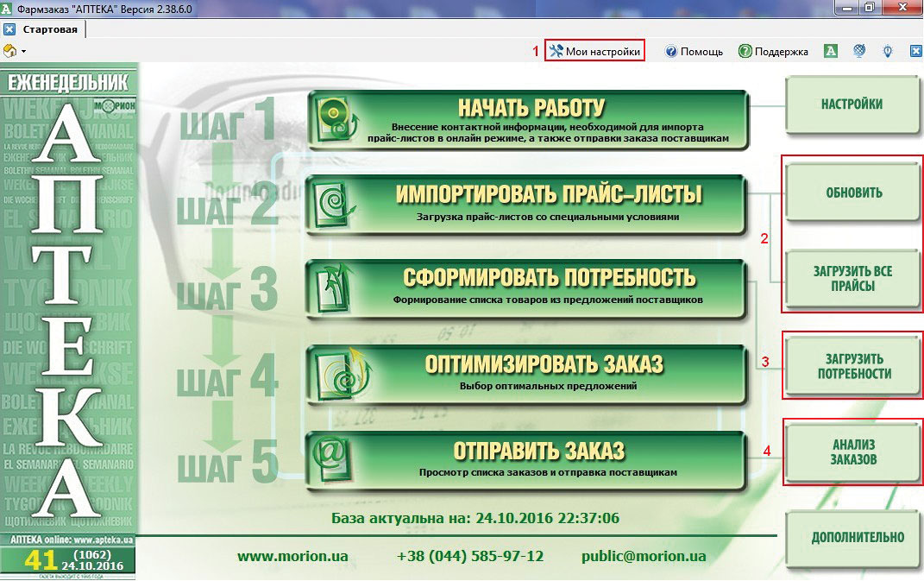924x581 pixels.
Task: Visit the www.morion.ua link
Action: pos(292,556)
